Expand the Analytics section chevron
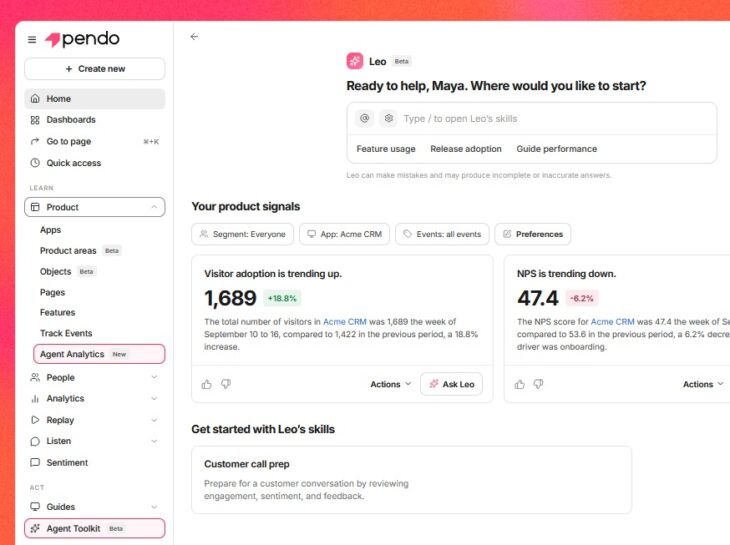Image resolution: width=730 pixels, height=545 pixels. coord(154,398)
